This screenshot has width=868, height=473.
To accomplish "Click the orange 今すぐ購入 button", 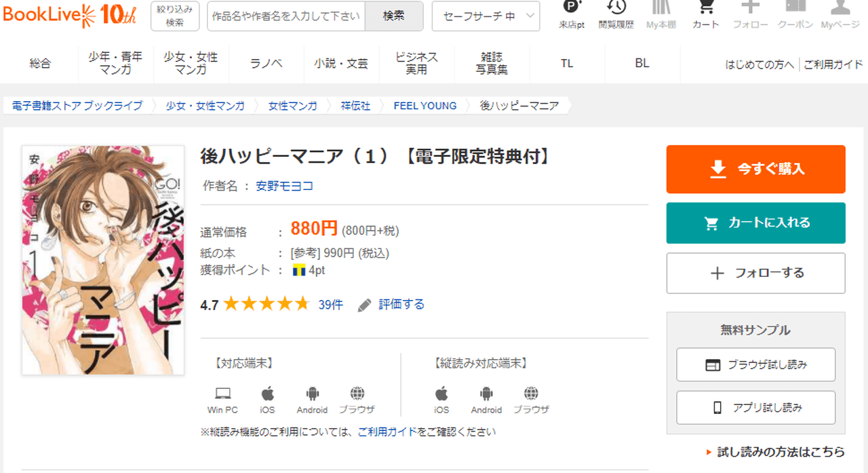I will [755, 169].
